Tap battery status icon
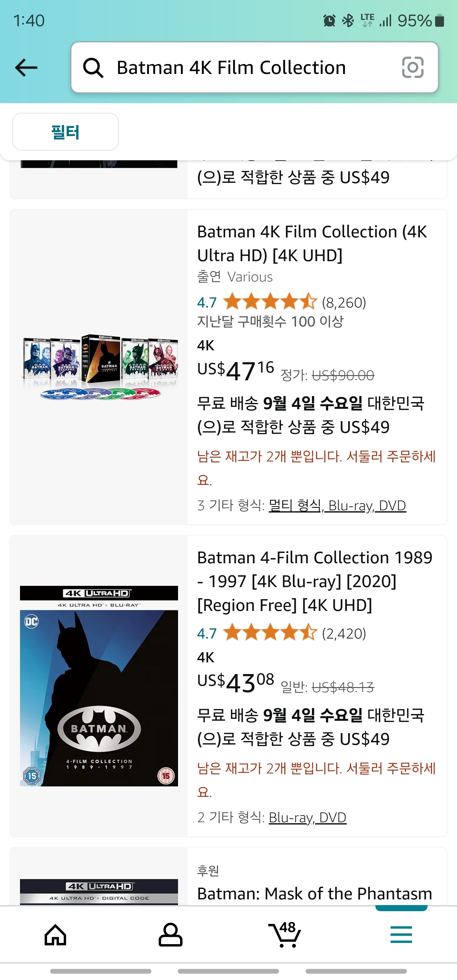Image resolution: width=457 pixels, height=980 pixels. click(440, 21)
